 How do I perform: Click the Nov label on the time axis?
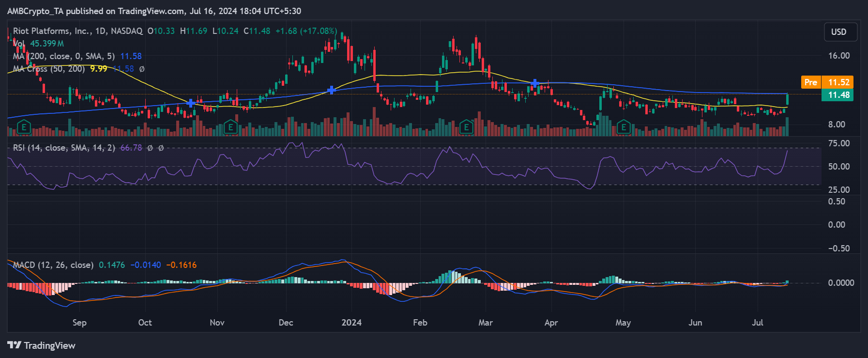[217, 323]
